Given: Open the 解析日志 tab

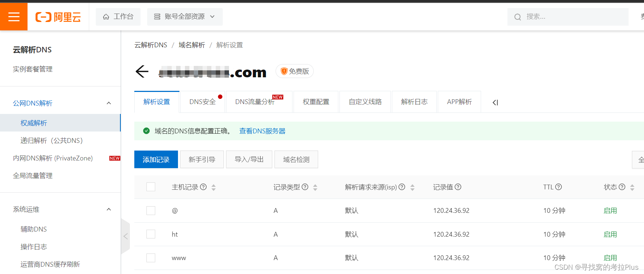Looking at the screenshot, I should point(414,102).
